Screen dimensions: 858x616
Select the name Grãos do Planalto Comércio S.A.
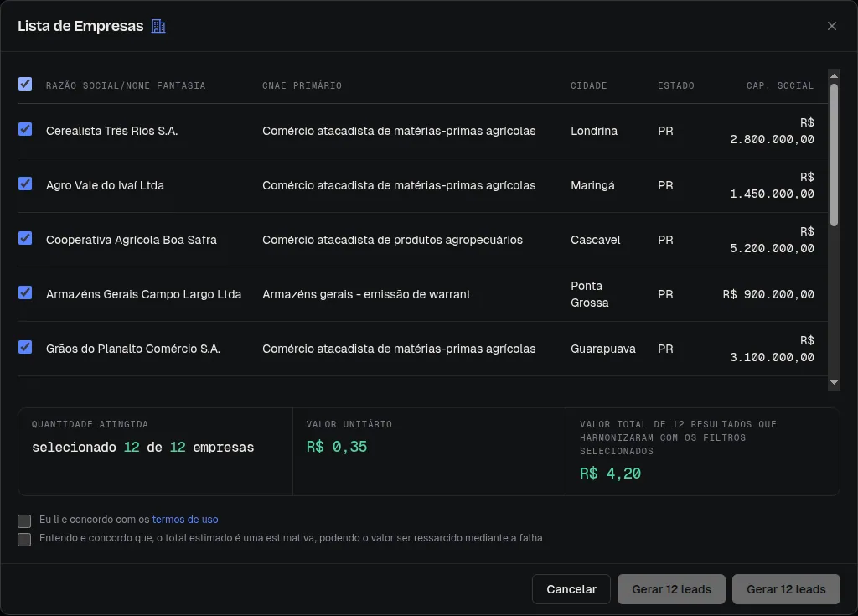133,349
